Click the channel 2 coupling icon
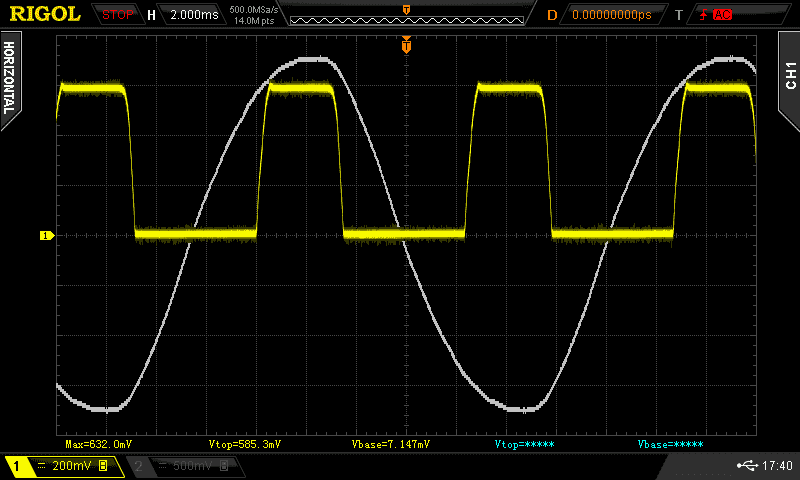 point(163,466)
